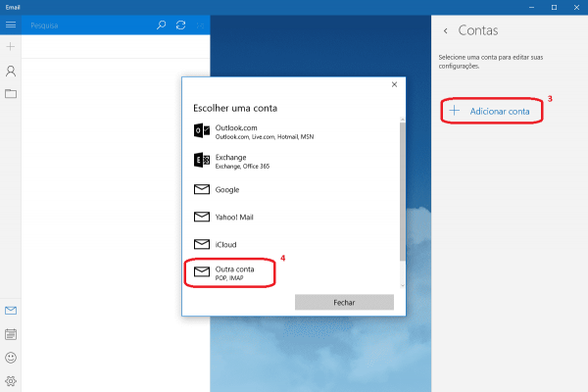Go back using Contas panel chevron
Screen dimensions: 588x392
point(446,31)
